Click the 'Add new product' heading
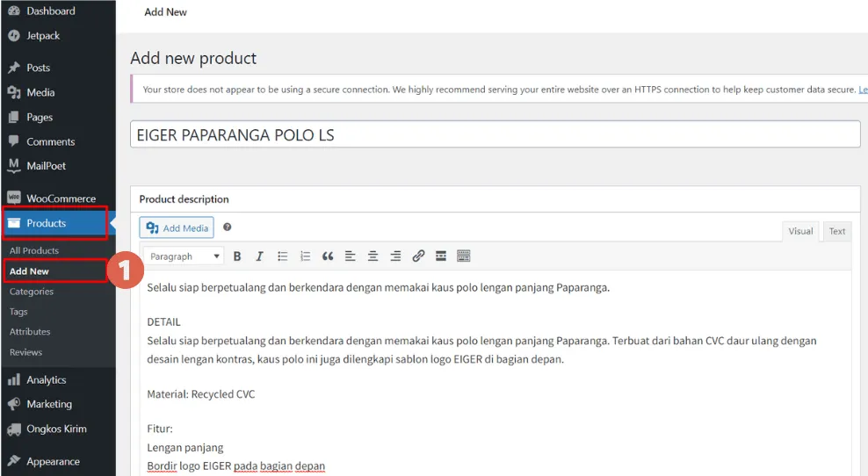 pyautogui.click(x=193, y=58)
